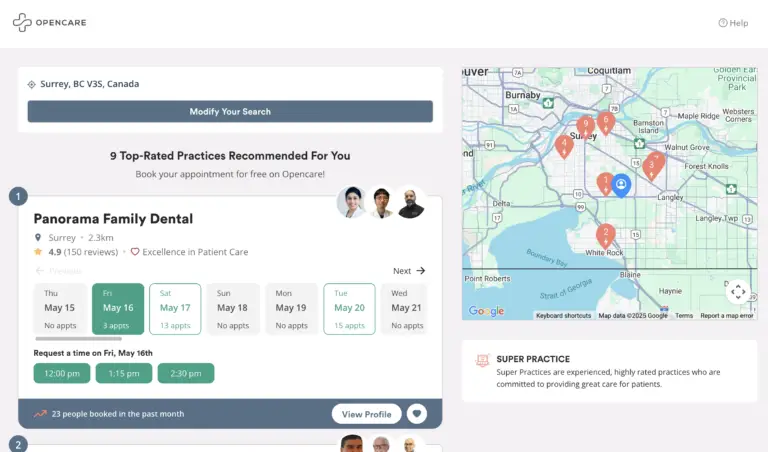Image resolution: width=768 pixels, height=452 pixels.
Task: Click the date list horizontal scrollbar
Action: 78,339
